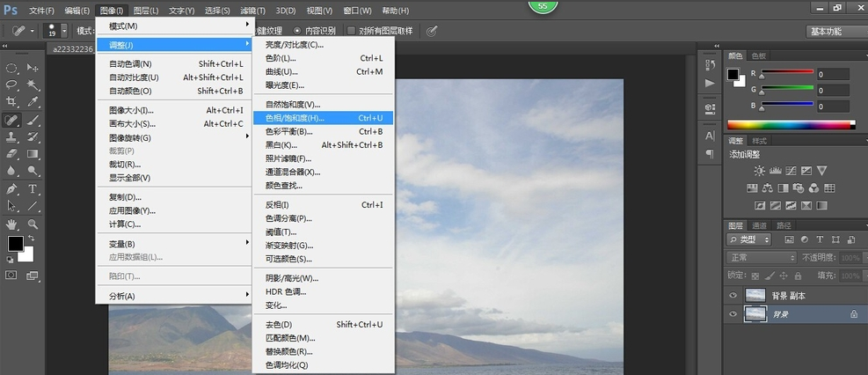This screenshot has width=868, height=375.
Task: Add a Brightness/Contrast adjustment from panel
Action: click(760, 171)
